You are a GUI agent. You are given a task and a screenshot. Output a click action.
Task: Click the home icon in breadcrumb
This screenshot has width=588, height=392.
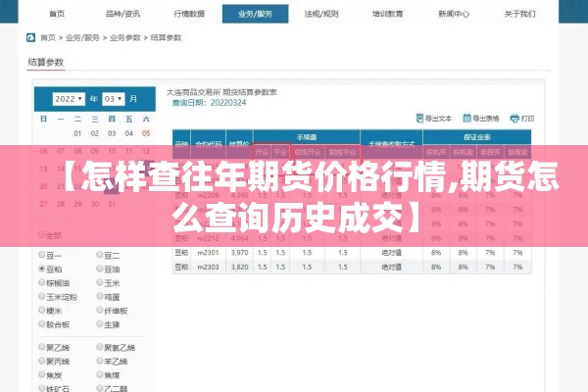click(30, 37)
